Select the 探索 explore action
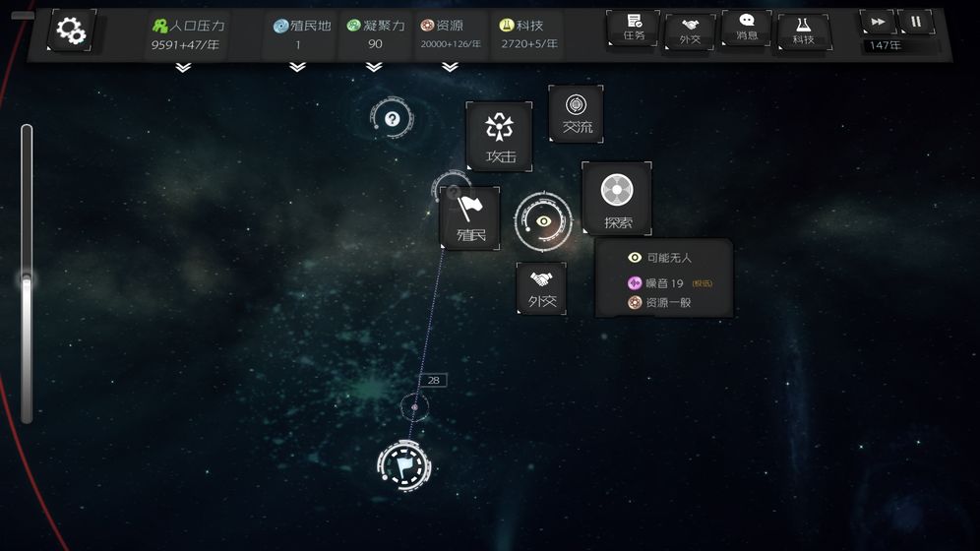Image resolution: width=980 pixels, height=551 pixels. [x=617, y=199]
